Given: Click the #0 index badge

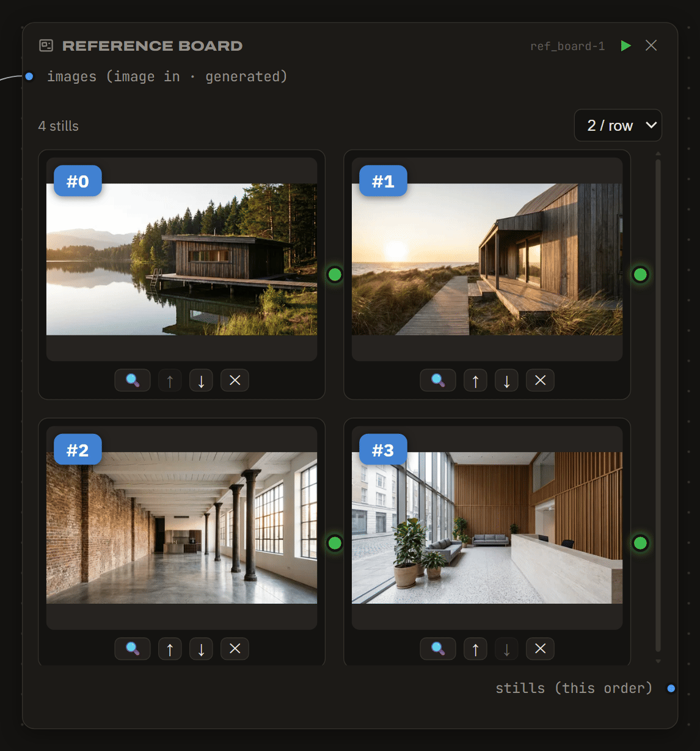Looking at the screenshot, I should point(78,181).
